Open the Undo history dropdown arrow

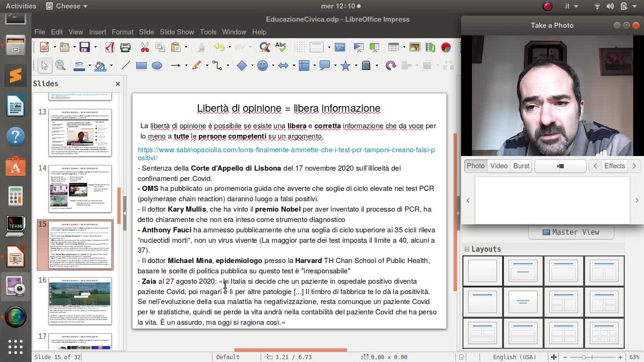coord(229,47)
